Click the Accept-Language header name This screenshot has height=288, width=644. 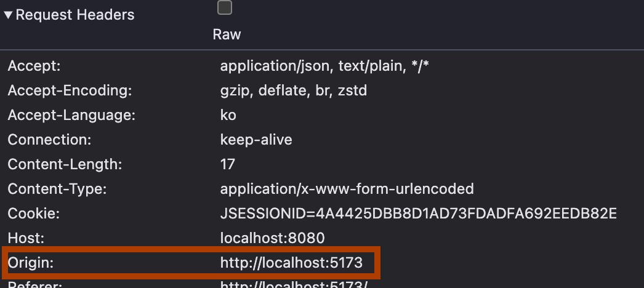click(71, 115)
